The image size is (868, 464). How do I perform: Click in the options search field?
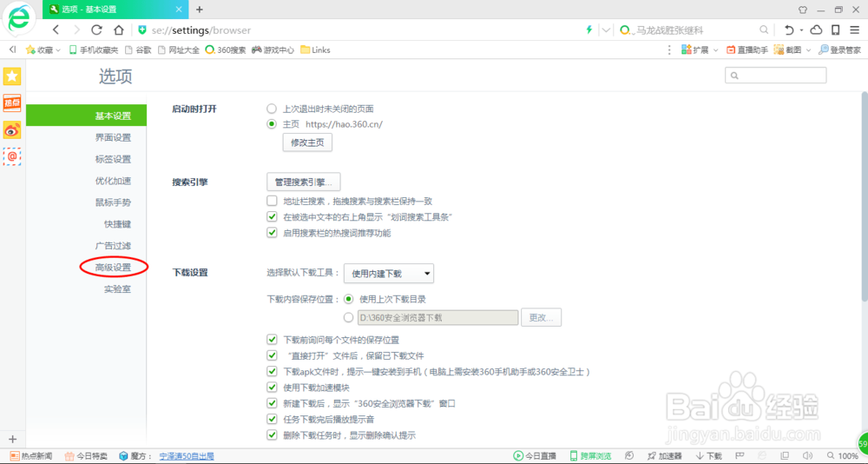[775, 76]
